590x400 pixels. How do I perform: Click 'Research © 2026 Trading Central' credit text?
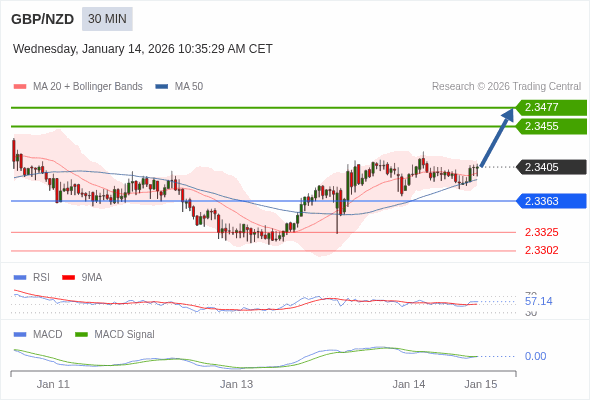coord(506,87)
